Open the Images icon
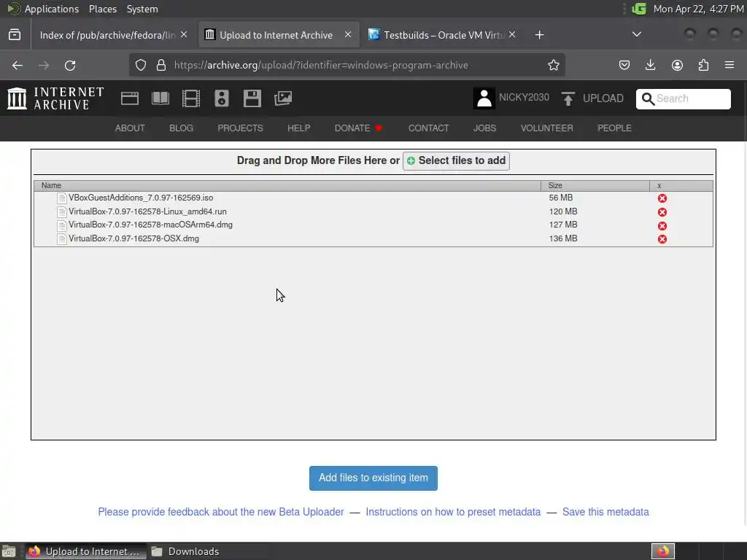The width and height of the screenshot is (747, 560). click(283, 98)
